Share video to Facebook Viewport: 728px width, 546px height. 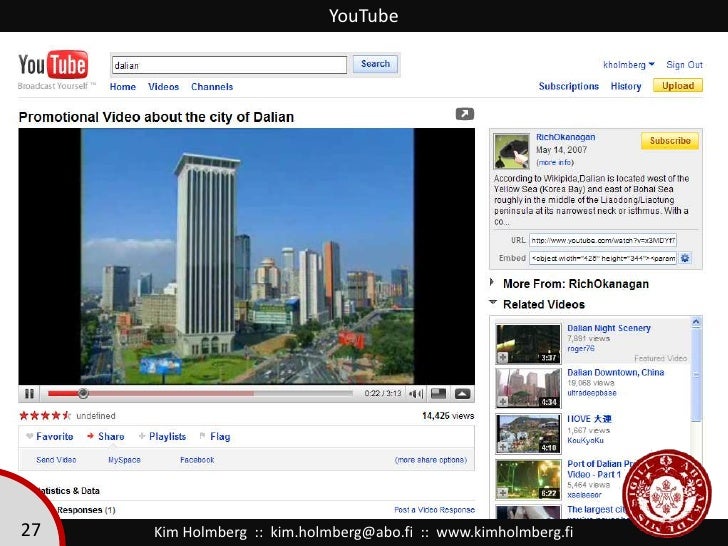pos(197,460)
